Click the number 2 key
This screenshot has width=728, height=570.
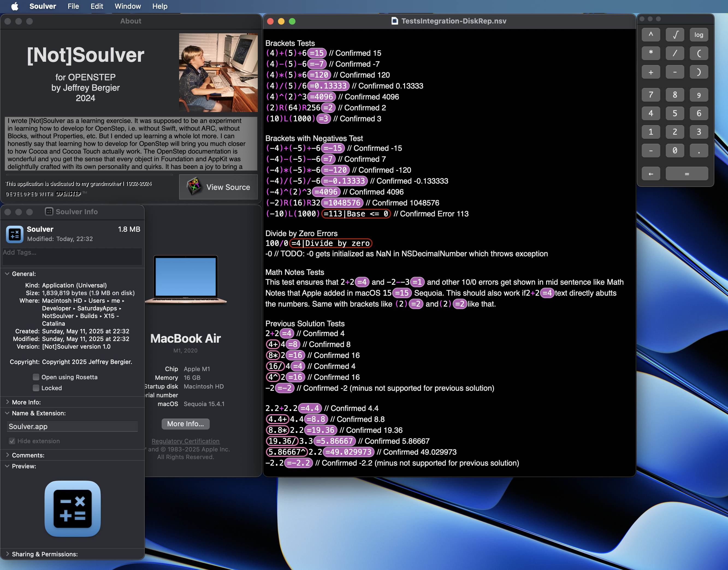pyautogui.click(x=675, y=132)
